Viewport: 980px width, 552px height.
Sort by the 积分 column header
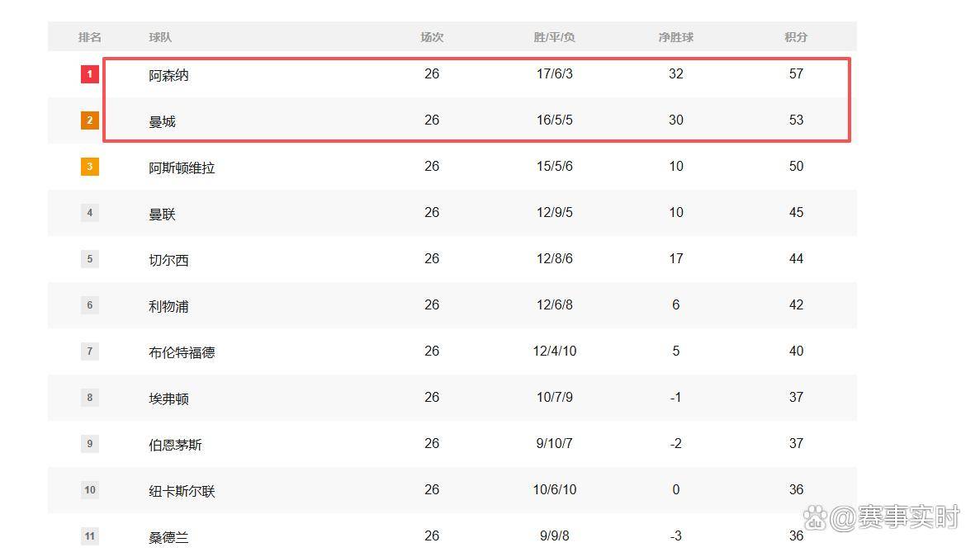[796, 37]
